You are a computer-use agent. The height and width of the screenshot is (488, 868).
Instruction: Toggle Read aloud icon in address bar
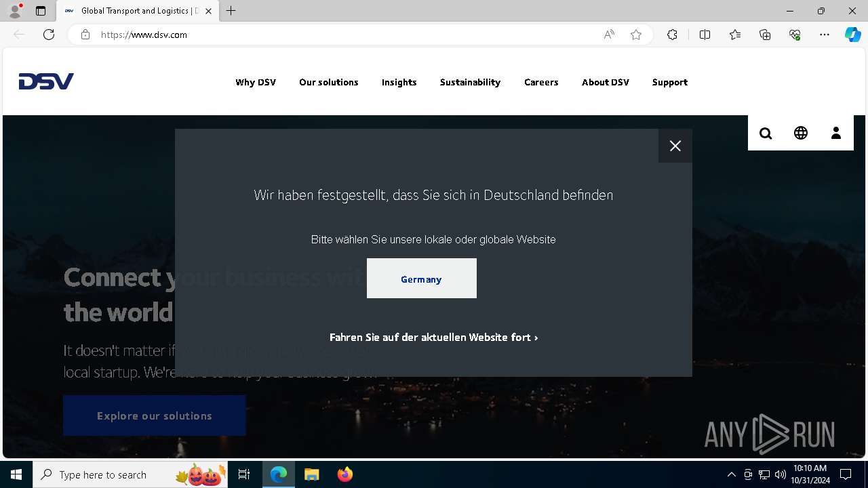point(609,35)
